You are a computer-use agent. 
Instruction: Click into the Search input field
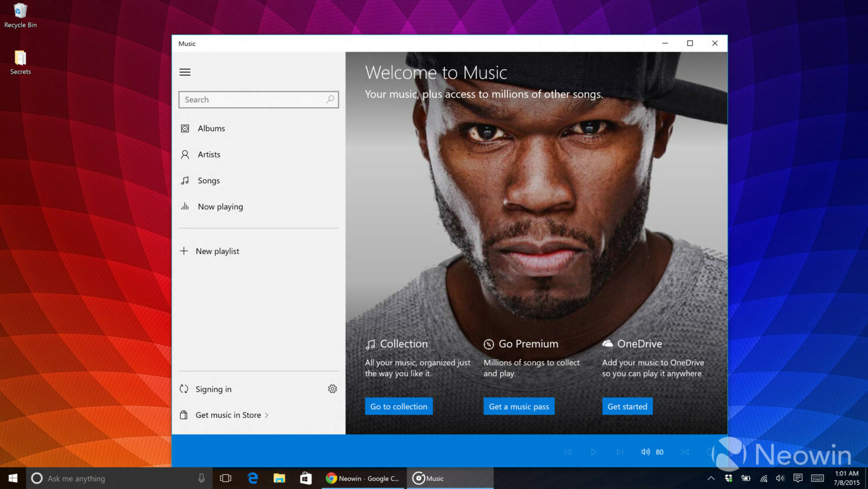(x=259, y=99)
